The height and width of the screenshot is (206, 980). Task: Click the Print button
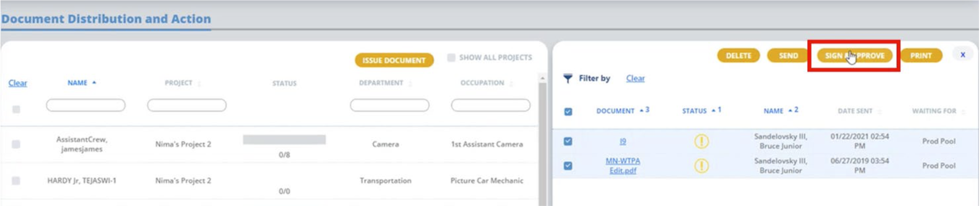pos(921,56)
